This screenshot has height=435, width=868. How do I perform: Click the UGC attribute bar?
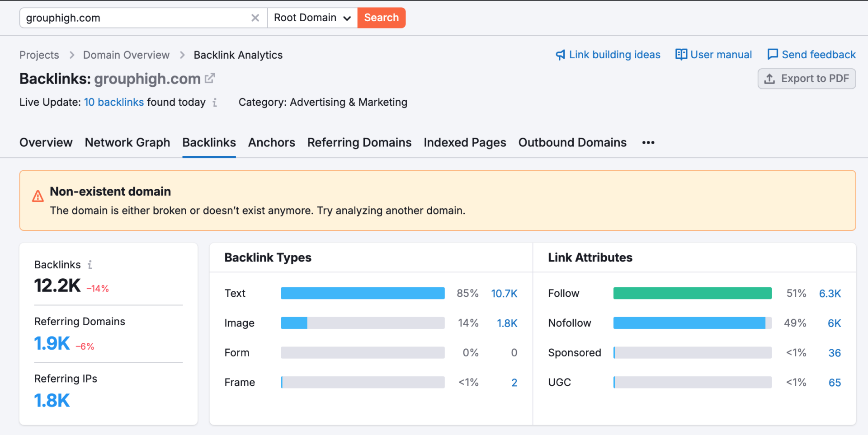pyautogui.click(x=693, y=383)
